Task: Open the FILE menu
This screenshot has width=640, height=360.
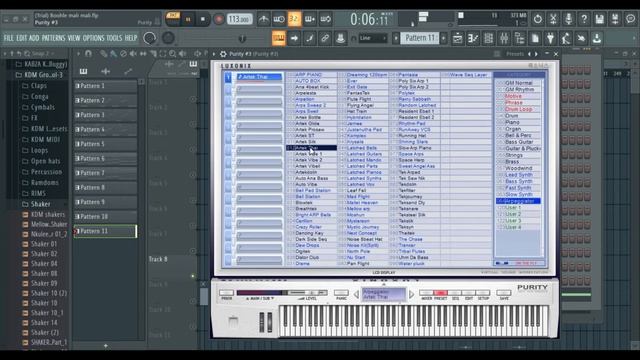Action: [x=9, y=38]
